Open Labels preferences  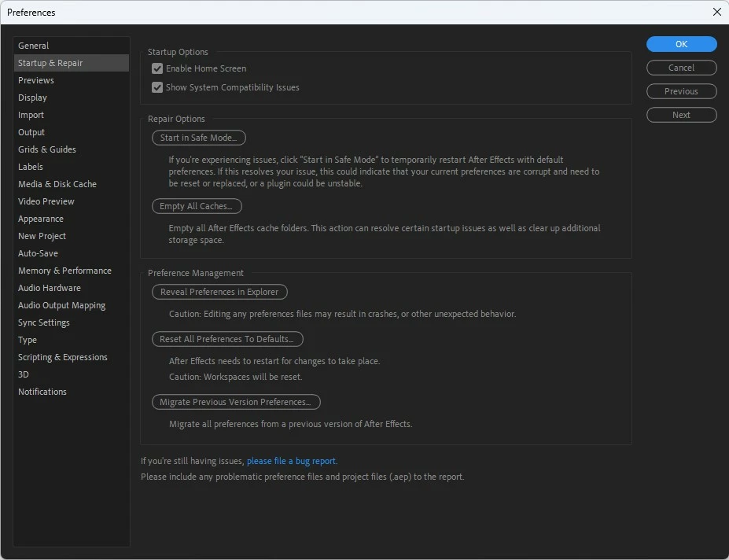click(71, 167)
